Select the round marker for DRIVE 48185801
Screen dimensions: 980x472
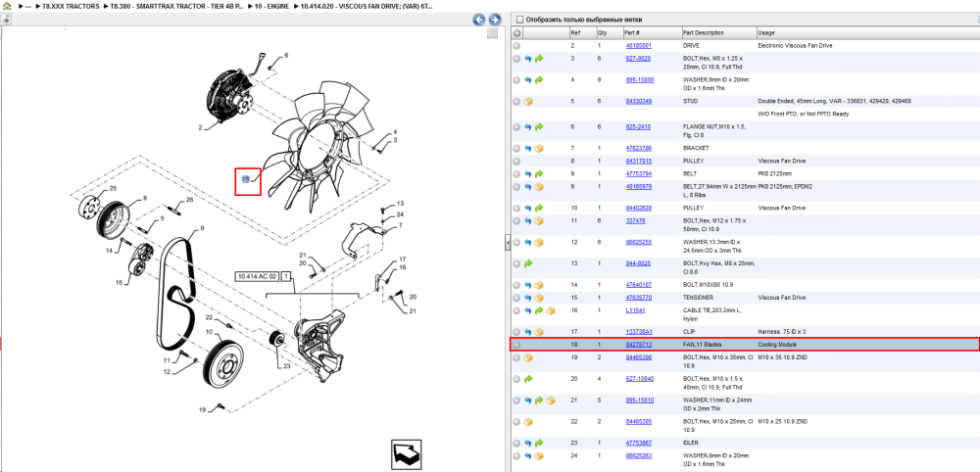tap(516, 46)
